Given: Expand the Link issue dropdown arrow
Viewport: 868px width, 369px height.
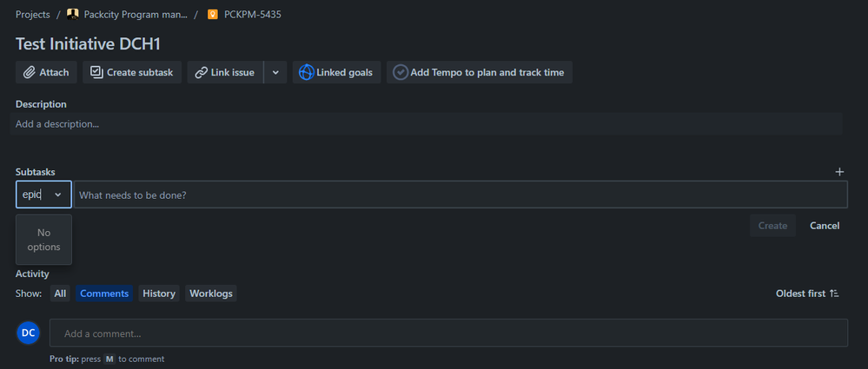Looking at the screenshot, I should pyautogui.click(x=275, y=72).
